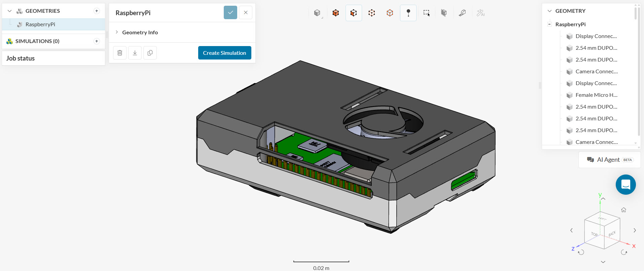Screen dimensions: 644x271
Task: Duplicate the geometry with copy icon
Action: [x=150, y=53]
